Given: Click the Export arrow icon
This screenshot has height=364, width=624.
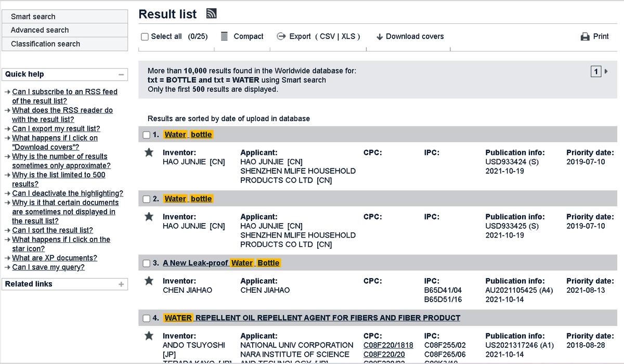Looking at the screenshot, I should (x=281, y=36).
